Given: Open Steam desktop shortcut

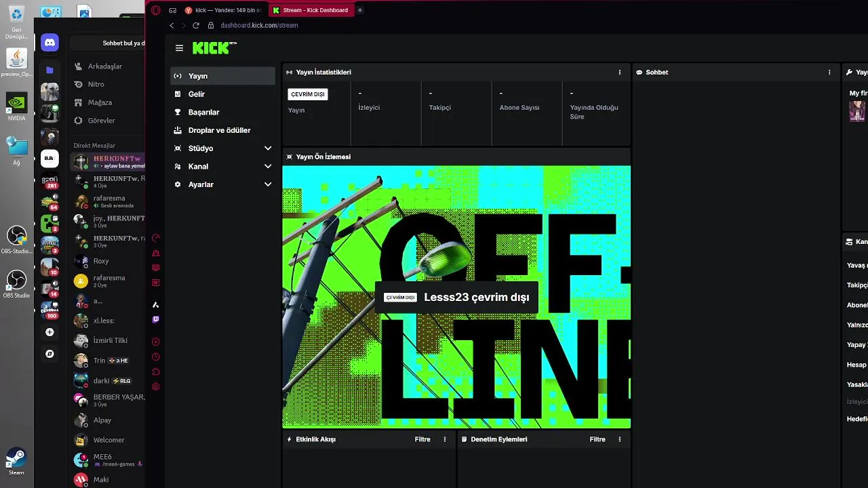Looking at the screenshot, I should click(16, 461).
